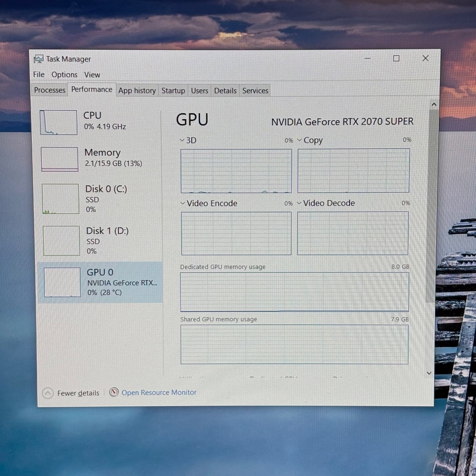Click the NVIDIA GeForce RTX 2070 SUPER heading
The height and width of the screenshot is (476, 476).
click(x=342, y=122)
